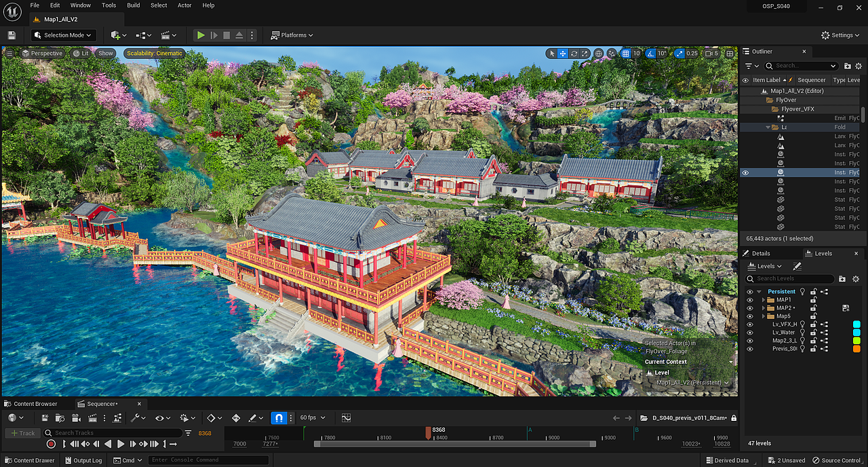Open the Platforms menu
The image size is (868, 467).
pos(292,35)
